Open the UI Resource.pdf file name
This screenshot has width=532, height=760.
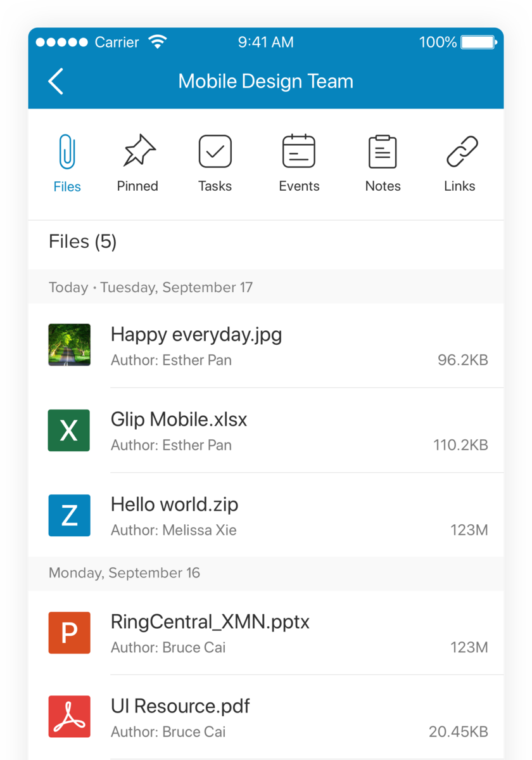click(180, 706)
